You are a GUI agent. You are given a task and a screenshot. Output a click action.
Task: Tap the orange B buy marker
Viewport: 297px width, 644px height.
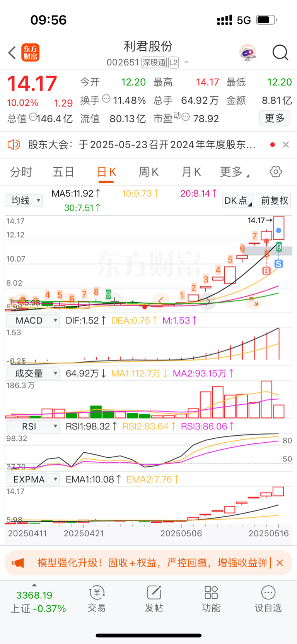coord(266,271)
